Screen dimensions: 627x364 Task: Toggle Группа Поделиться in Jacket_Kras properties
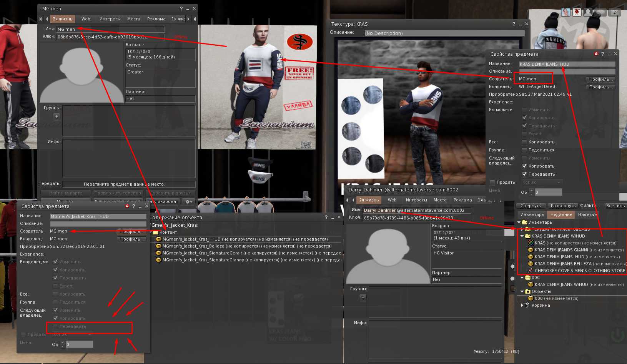coord(55,302)
